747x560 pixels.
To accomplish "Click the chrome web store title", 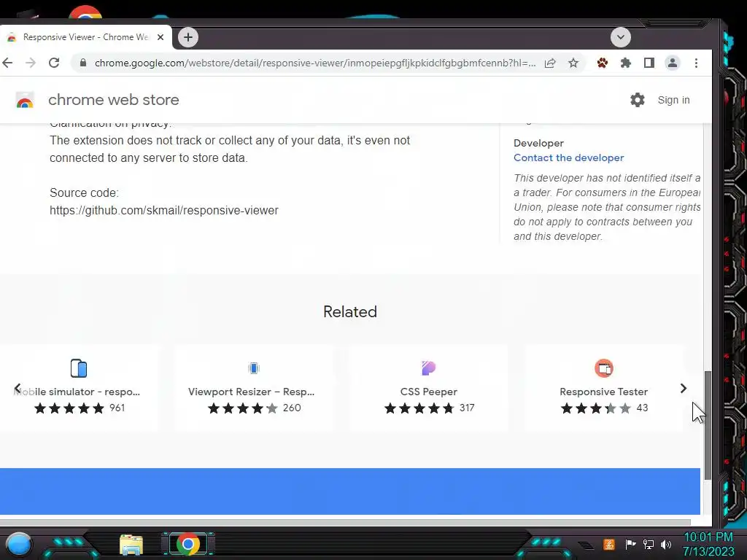I will point(113,100).
